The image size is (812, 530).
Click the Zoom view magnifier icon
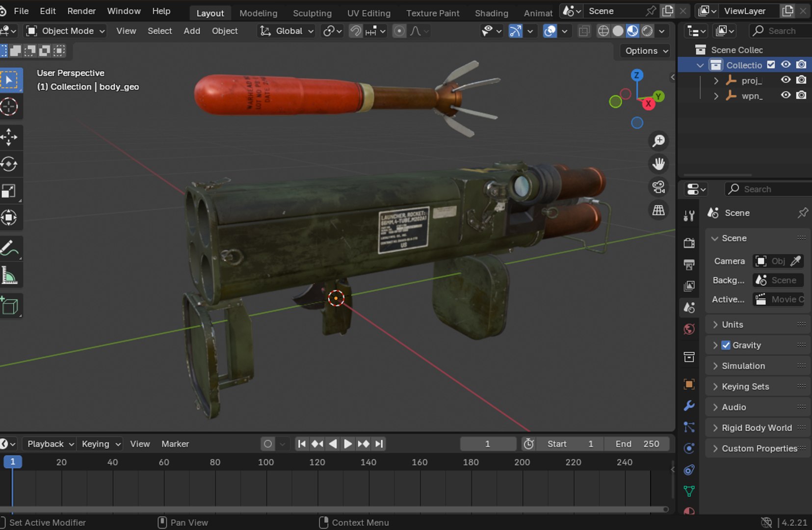pos(658,141)
